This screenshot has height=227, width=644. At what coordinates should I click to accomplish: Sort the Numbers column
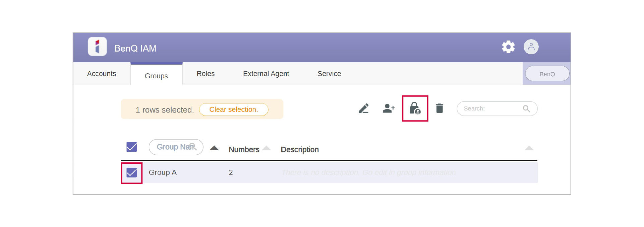pyautogui.click(x=267, y=148)
